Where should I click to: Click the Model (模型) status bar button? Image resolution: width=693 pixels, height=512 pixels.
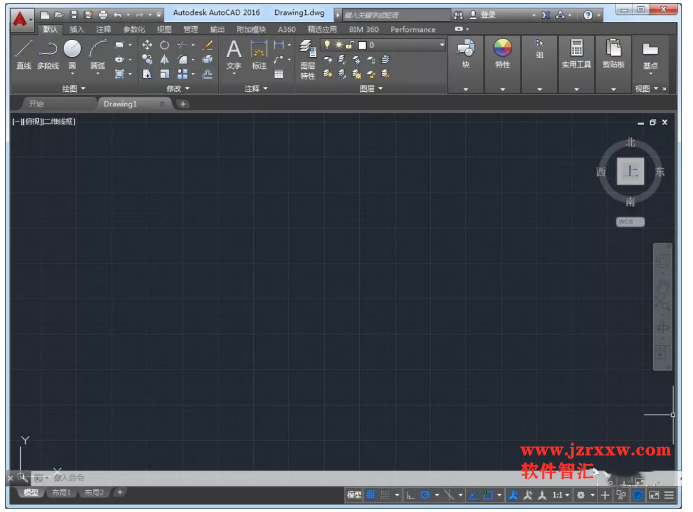pyautogui.click(x=354, y=495)
